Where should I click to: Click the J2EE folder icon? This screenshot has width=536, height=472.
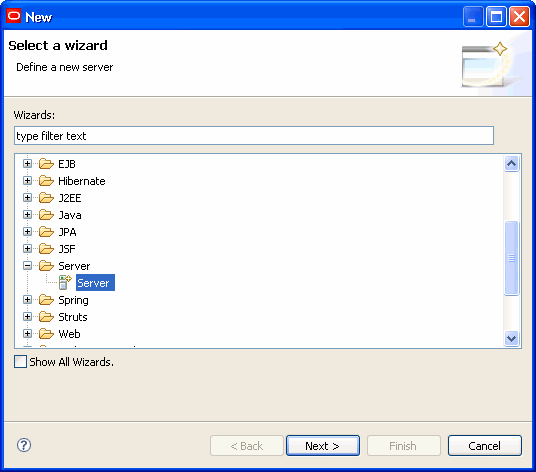click(x=46, y=198)
